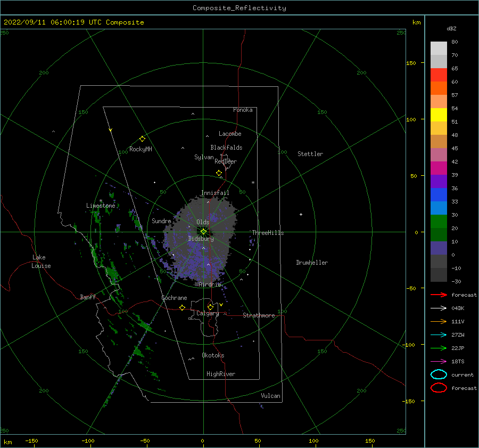
Task: Click the HighRiver town label
Action: pyautogui.click(x=221, y=374)
